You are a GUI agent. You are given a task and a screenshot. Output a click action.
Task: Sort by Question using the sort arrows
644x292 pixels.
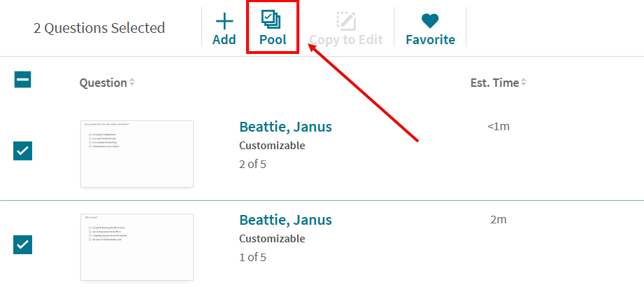coord(132,83)
